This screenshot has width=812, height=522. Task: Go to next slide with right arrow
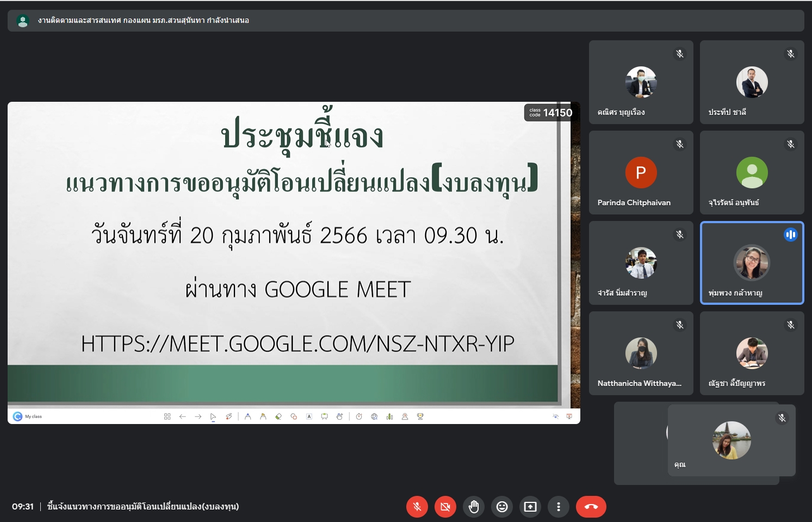[198, 416]
